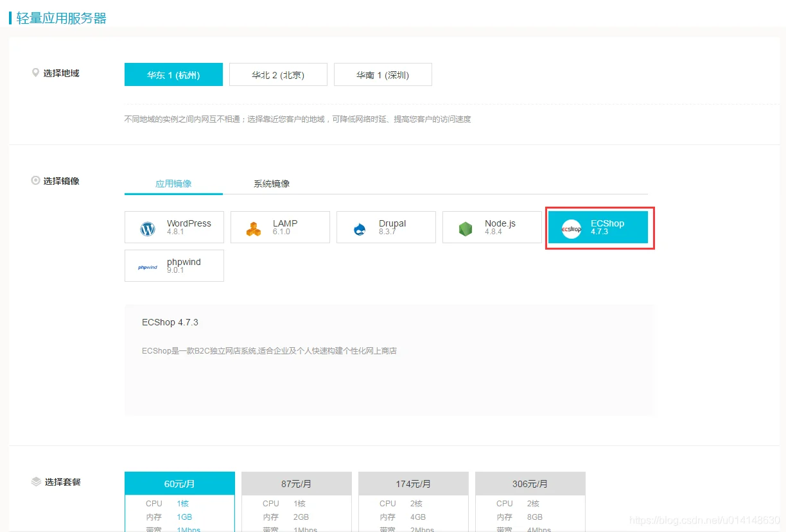Choose the 87元/月 plan
Viewport: 786px width, 532px height.
297,484
